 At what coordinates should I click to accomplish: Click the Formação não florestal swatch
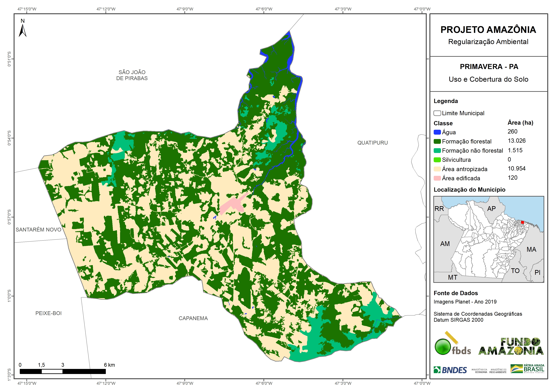[x=437, y=150]
